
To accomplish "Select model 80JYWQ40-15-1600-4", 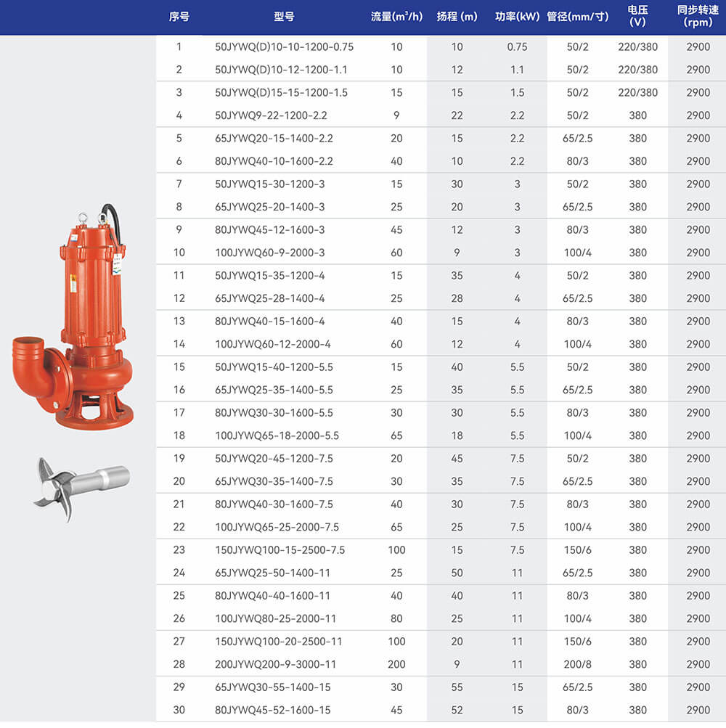I will 269,322.
